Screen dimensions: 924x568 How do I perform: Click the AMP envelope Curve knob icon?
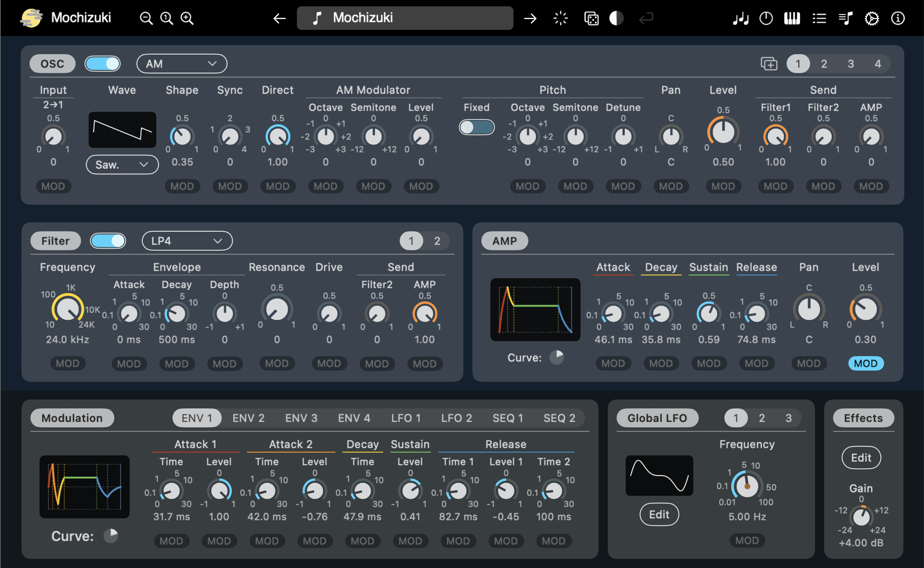557,357
